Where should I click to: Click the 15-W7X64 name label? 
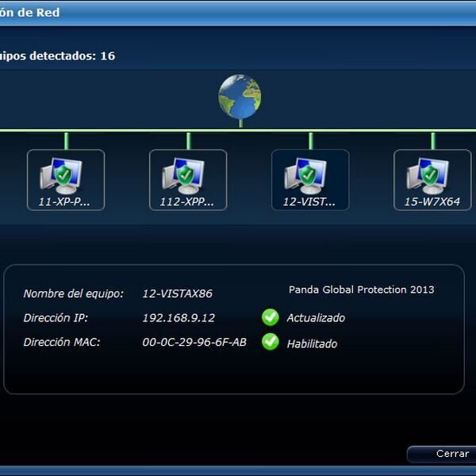432,202
